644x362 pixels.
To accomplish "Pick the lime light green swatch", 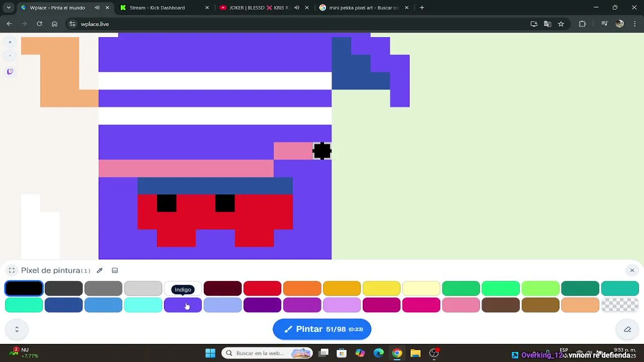I will 540,289.
